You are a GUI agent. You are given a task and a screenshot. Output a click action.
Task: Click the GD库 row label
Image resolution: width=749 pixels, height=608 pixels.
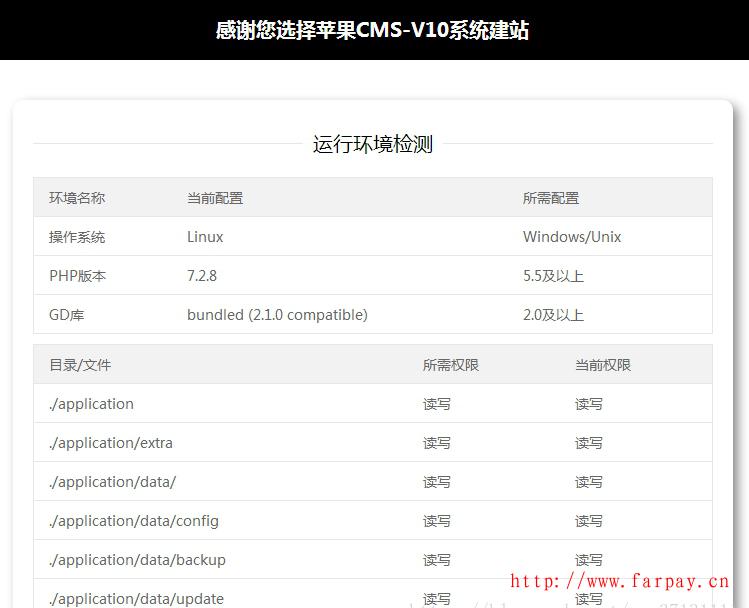(67, 315)
